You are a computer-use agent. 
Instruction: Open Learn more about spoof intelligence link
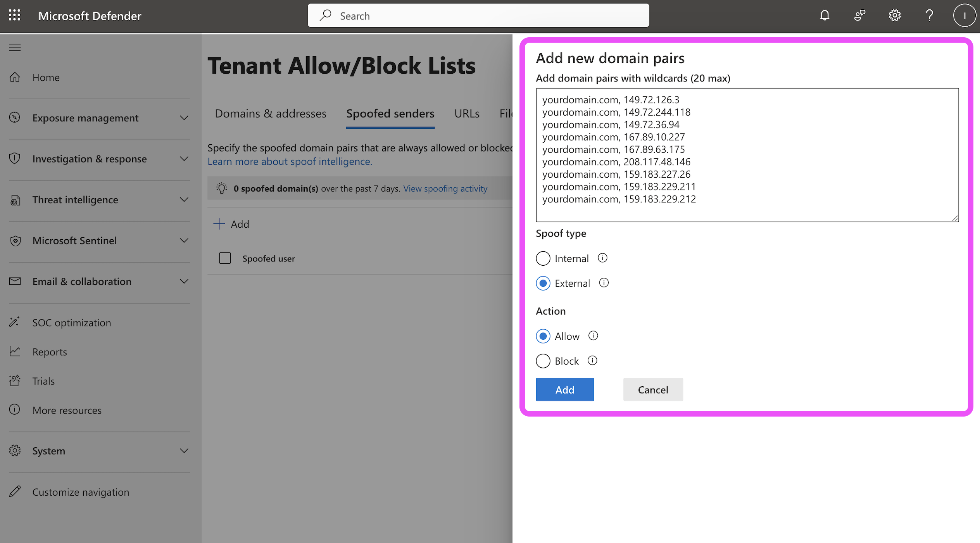tap(290, 161)
